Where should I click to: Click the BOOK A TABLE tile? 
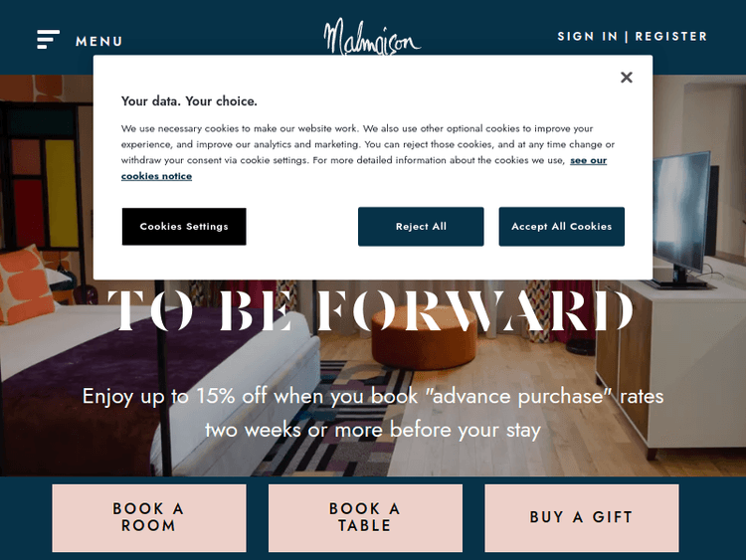click(x=365, y=518)
